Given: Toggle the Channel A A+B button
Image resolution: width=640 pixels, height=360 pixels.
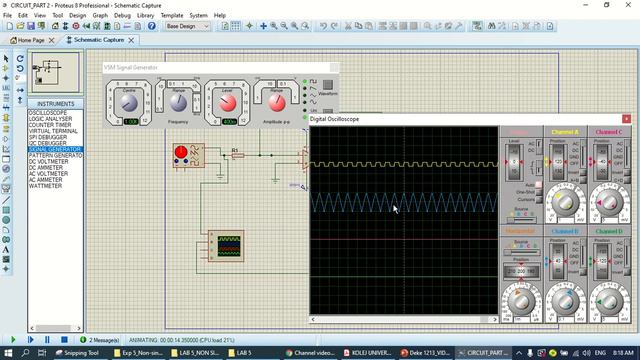Looking at the screenshot, I should (x=583, y=180).
